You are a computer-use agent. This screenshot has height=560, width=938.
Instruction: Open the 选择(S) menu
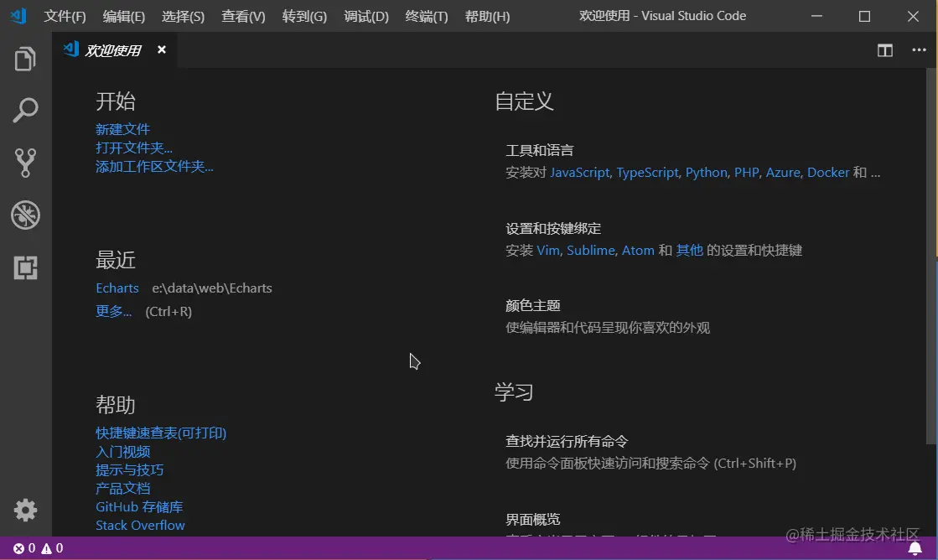coord(183,16)
